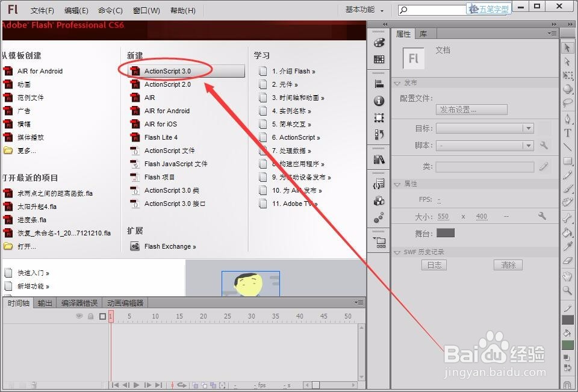Click the 舞台 stage color swatch
Viewport: 578px width, 392px height.
[x=446, y=232]
